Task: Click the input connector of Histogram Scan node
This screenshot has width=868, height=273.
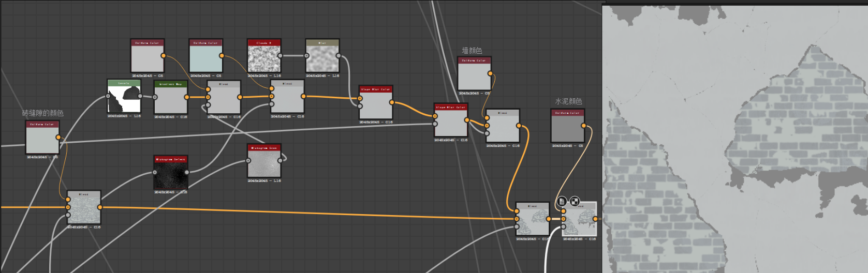Action: pyautogui.click(x=248, y=160)
